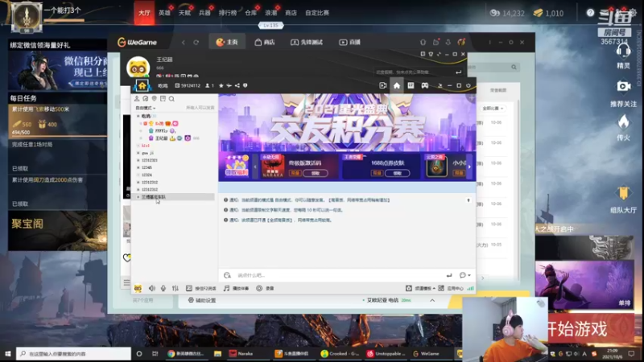Image resolution: width=644 pixels, height=362 pixels.
Task: Show next promo card with right arrow
Action: coord(469,167)
